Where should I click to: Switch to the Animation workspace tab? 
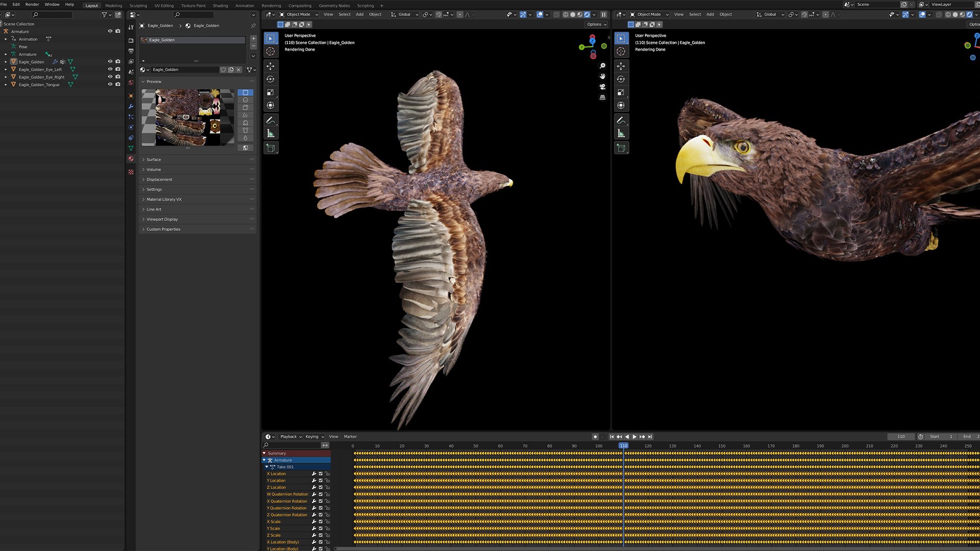point(244,6)
